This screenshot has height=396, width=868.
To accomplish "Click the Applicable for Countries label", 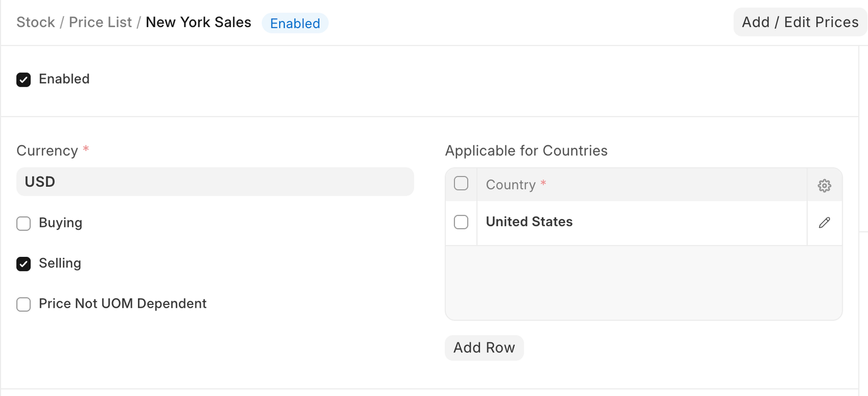I will [526, 151].
